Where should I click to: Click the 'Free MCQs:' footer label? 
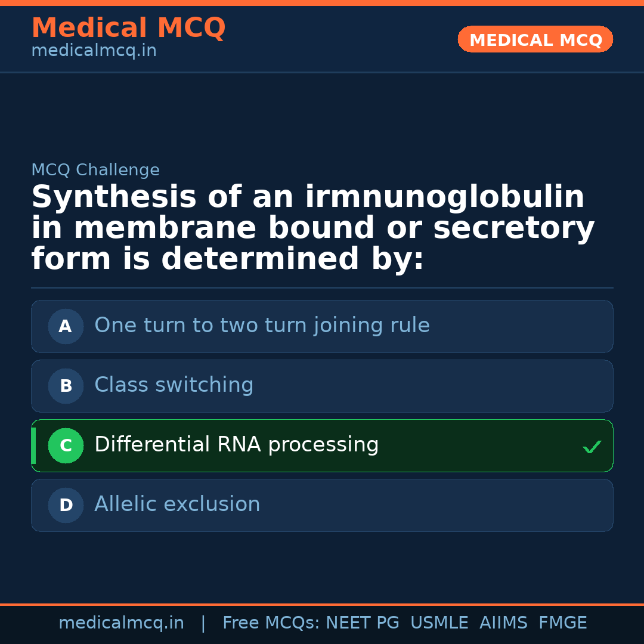pyautogui.click(x=271, y=623)
